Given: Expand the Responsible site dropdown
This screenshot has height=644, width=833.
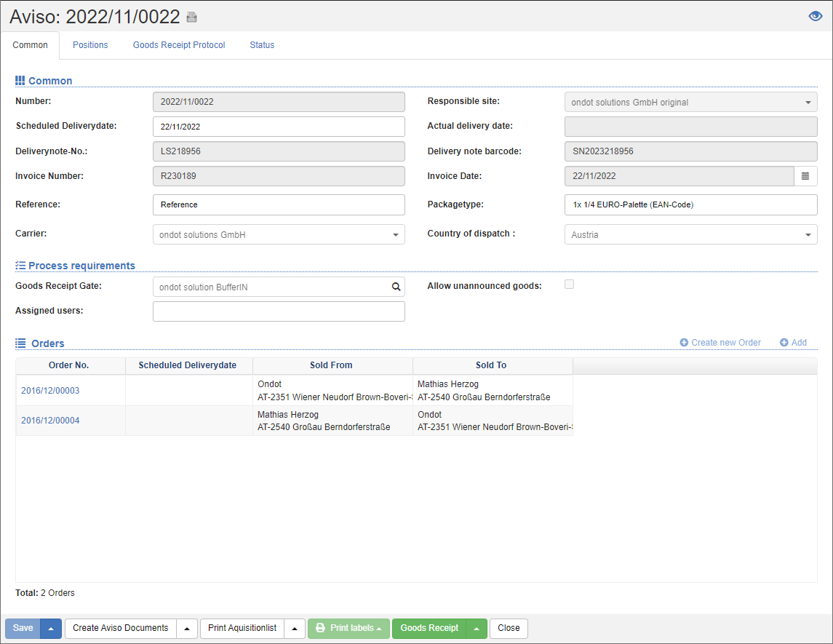Looking at the screenshot, I should (x=808, y=103).
